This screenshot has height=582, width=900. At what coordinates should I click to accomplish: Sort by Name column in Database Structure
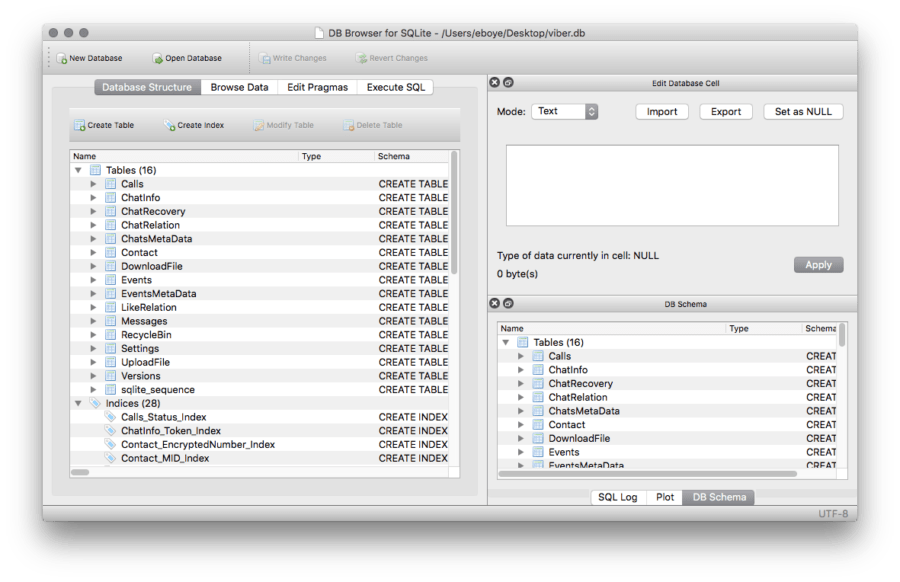coord(184,156)
